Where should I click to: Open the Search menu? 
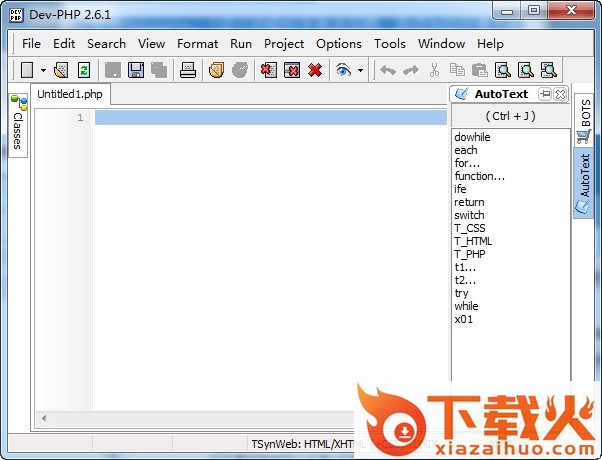coord(106,44)
